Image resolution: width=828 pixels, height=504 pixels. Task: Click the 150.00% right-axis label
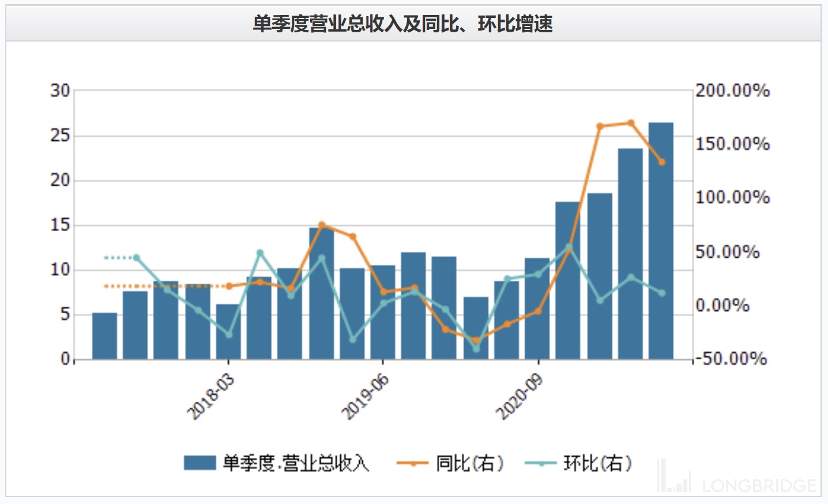732,144
